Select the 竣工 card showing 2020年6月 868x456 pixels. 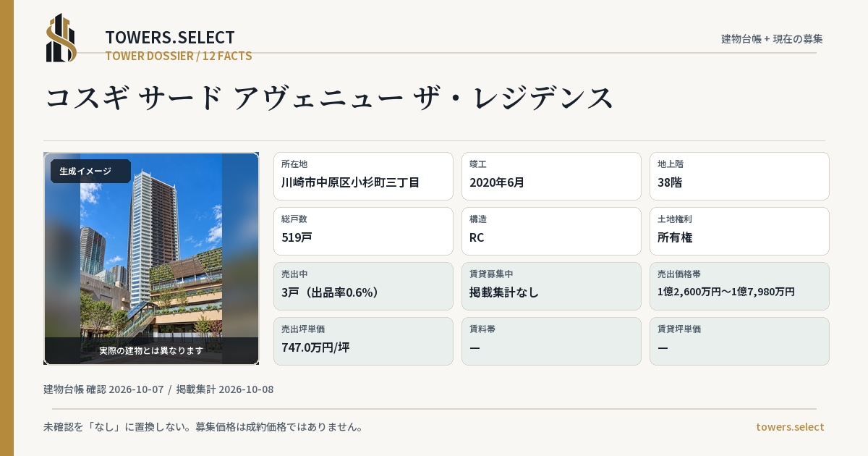click(x=551, y=176)
